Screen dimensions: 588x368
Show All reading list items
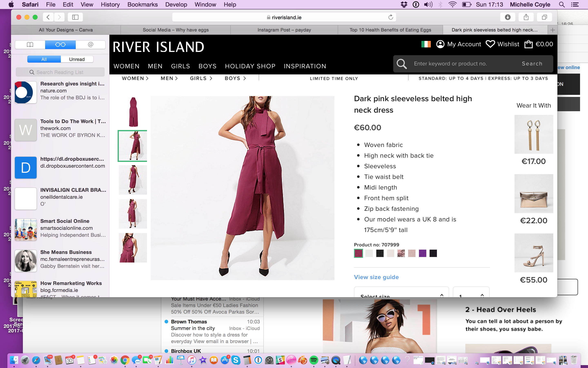[x=44, y=59]
